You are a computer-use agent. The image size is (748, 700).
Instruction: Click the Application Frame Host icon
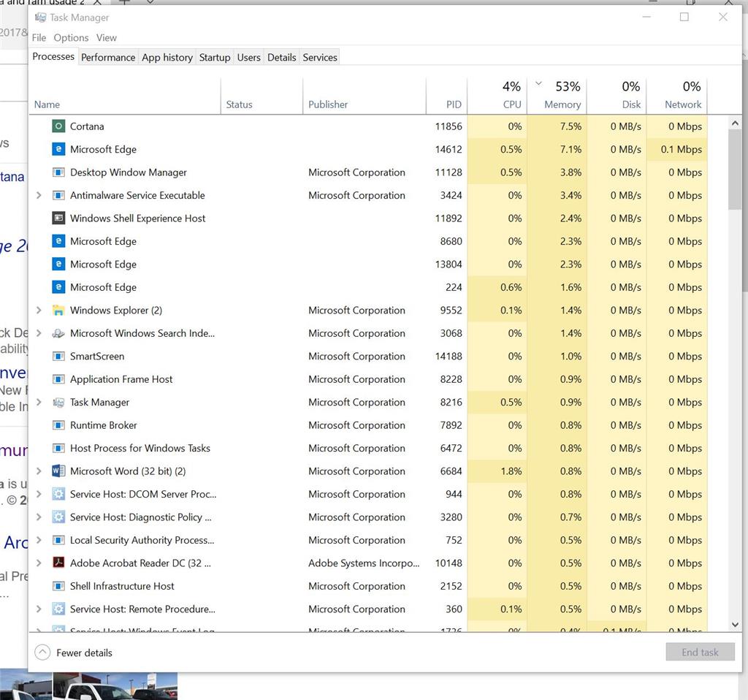(x=58, y=379)
